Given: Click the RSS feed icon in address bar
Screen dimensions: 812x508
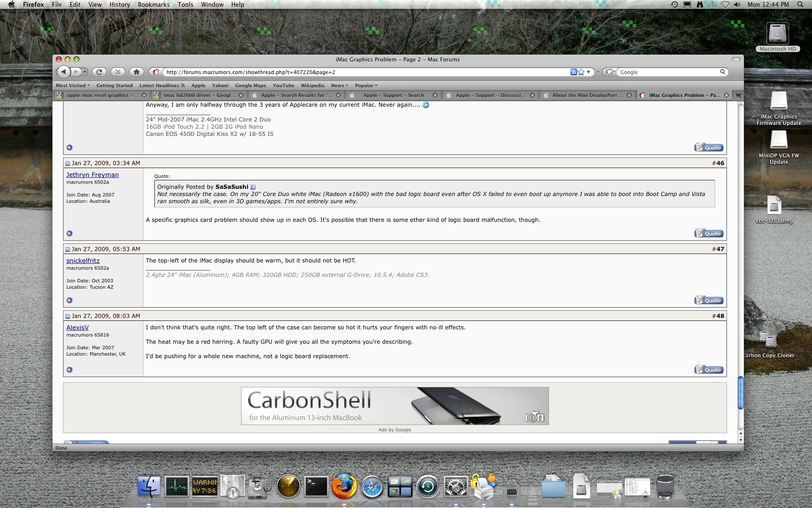Looking at the screenshot, I should tap(573, 72).
